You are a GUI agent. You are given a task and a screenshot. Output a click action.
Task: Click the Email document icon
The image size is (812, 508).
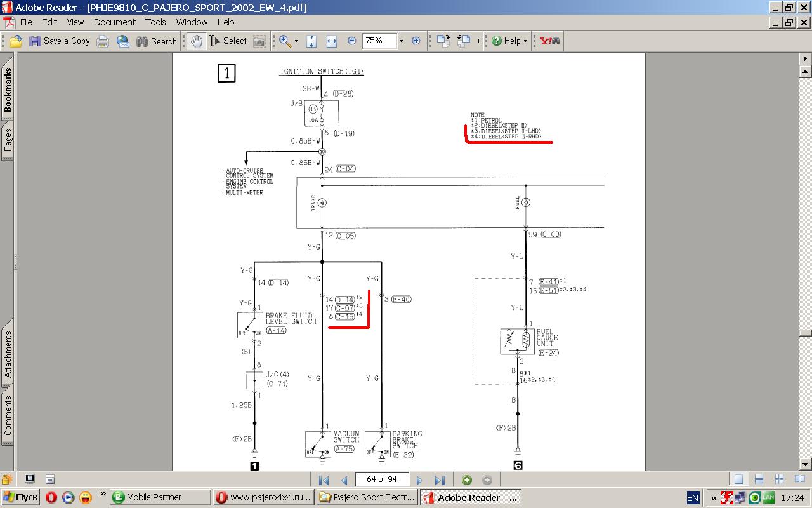(123, 41)
